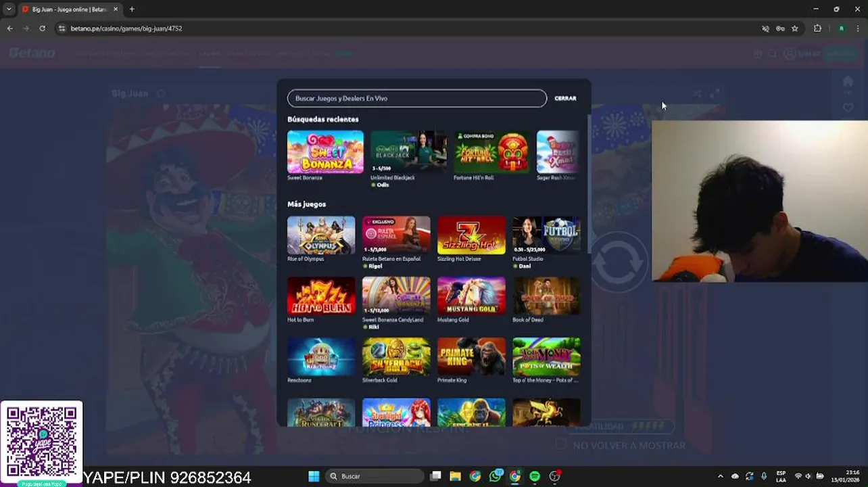This screenshot has height=487, width=868.
Task: Open the Unlimited Blackjack live table
Action: pyautogui.click(x=408, y=152)
